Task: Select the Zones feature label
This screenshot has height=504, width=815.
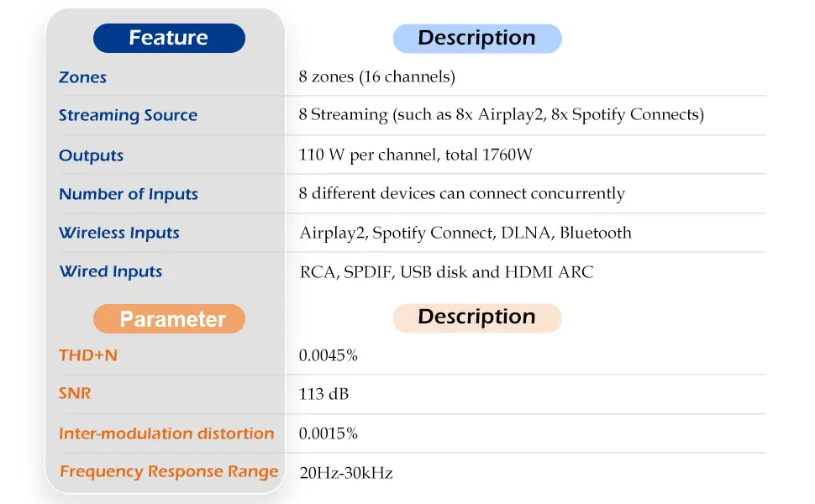Action: (82, 77)
